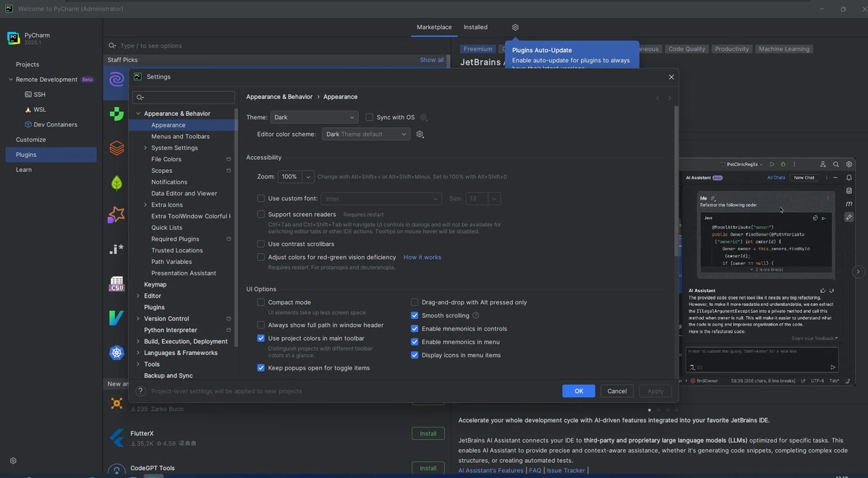Viewport: 868px width, 478px height.
Task: Enable Support screen readers
Action: (x=261, y=214)
